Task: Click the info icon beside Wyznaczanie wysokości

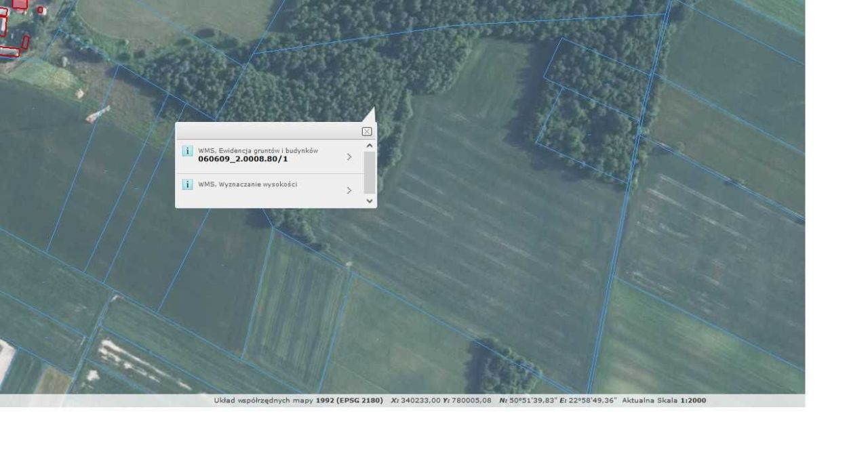Action: (188, 184)
